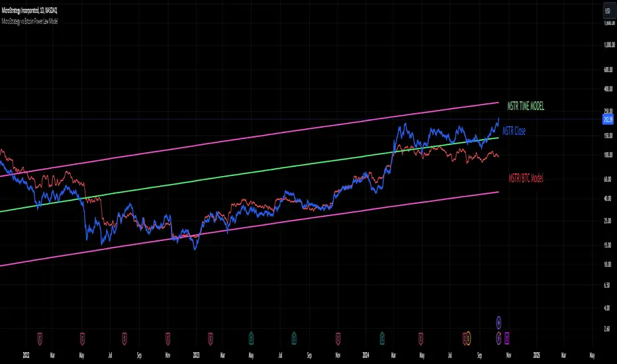617x364 pixels.
Task: Click the orange stock split marker
Action: 468,338
